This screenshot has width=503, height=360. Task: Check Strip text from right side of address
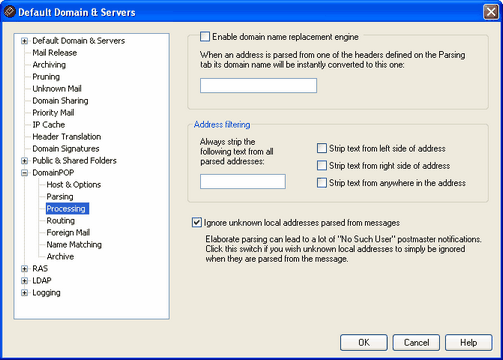322,165
